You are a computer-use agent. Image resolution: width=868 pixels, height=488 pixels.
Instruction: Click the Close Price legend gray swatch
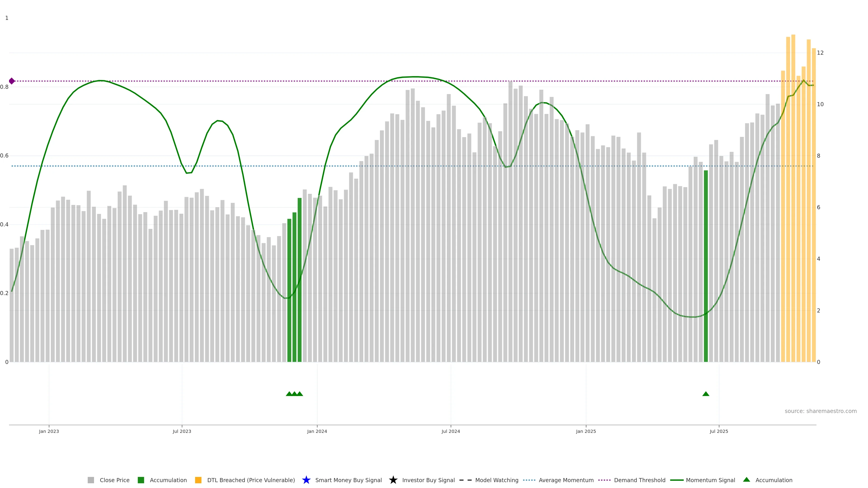coord(91,480)
